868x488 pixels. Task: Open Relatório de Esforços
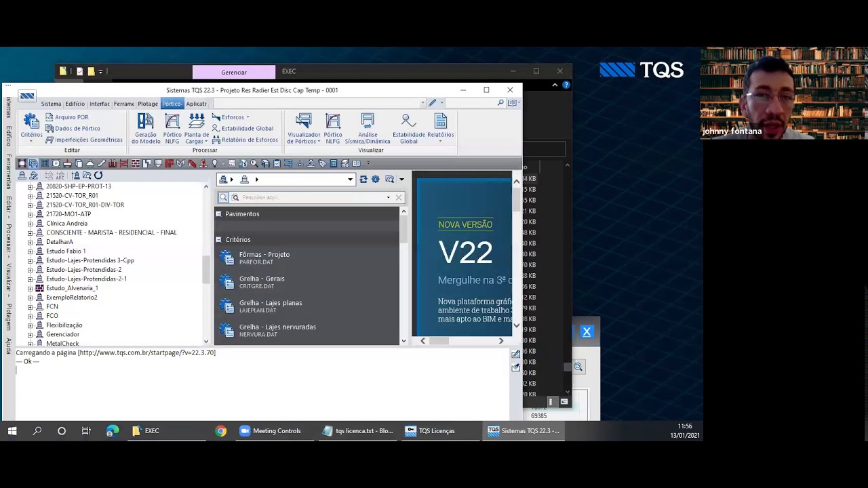(x=245, y=140)
